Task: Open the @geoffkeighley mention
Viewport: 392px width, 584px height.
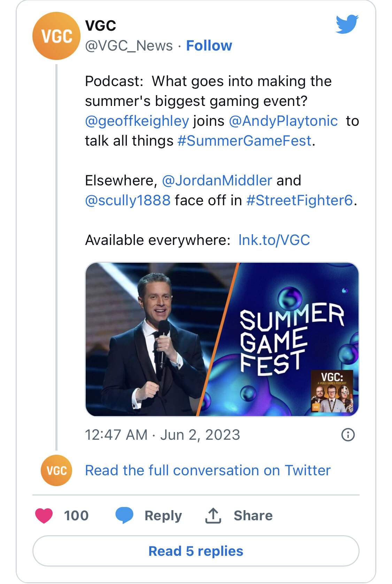Action: 137,121
